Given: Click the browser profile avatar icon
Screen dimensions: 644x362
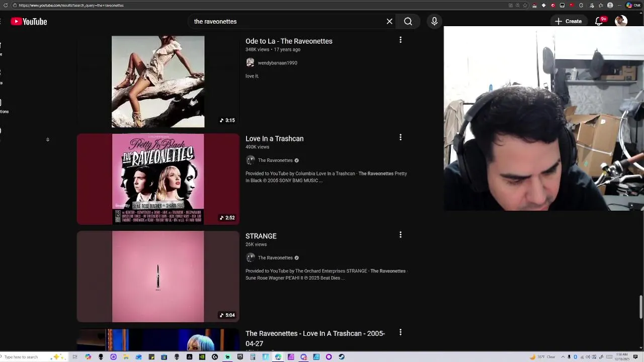Looking at the screenshot, I should click(610, 5).
